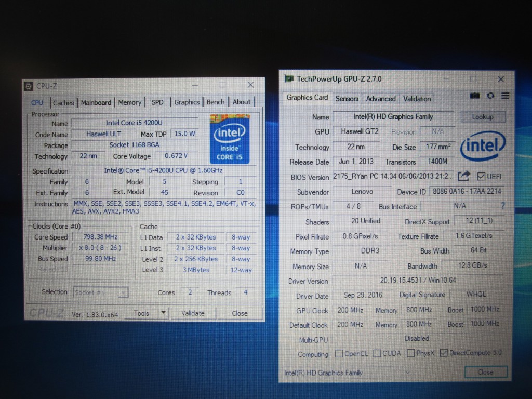Select the CPU tab in CPU-Z

click(x=37, y=103)
